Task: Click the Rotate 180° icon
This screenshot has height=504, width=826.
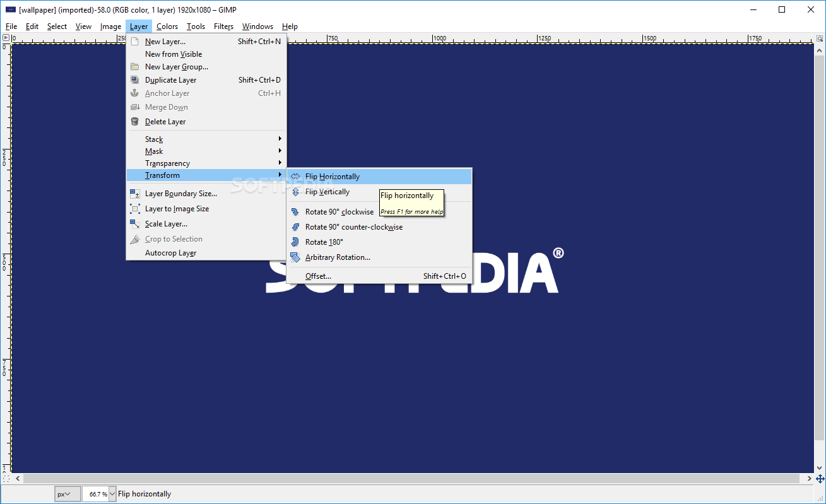Action: (x=295, y=242)
